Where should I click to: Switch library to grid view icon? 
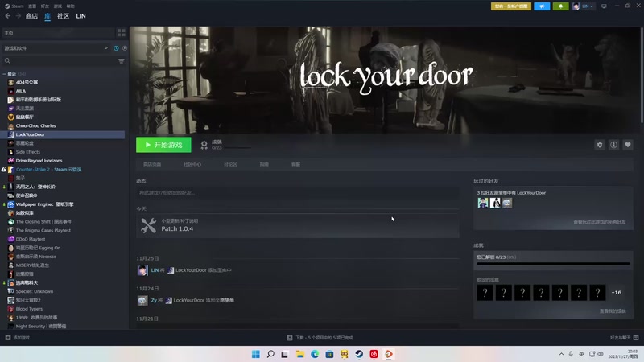pyautogui.click(x=122, y=32)
